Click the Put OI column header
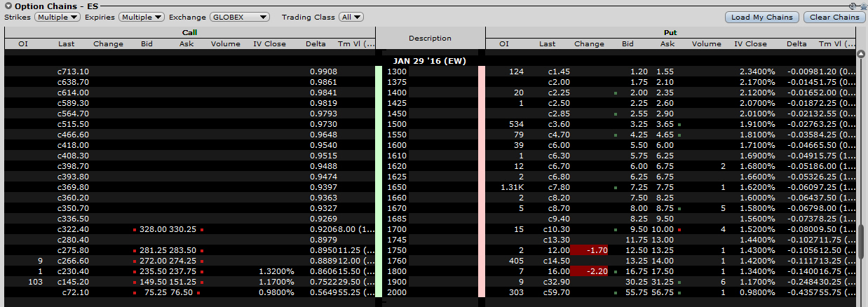Screen dimensions: 868x307 (504, 43)
